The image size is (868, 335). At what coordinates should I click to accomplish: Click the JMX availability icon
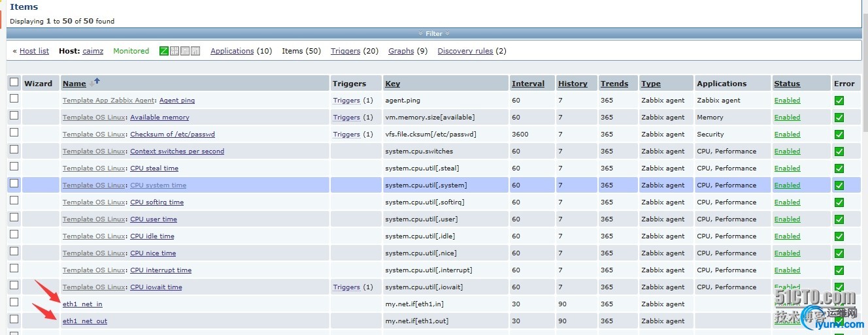click(x=185, y=51)
